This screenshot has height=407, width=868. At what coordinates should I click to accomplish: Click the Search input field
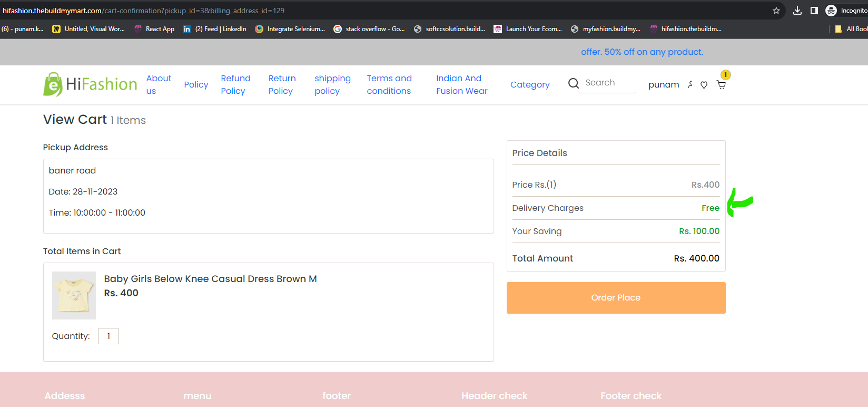(x=608, y=83)
